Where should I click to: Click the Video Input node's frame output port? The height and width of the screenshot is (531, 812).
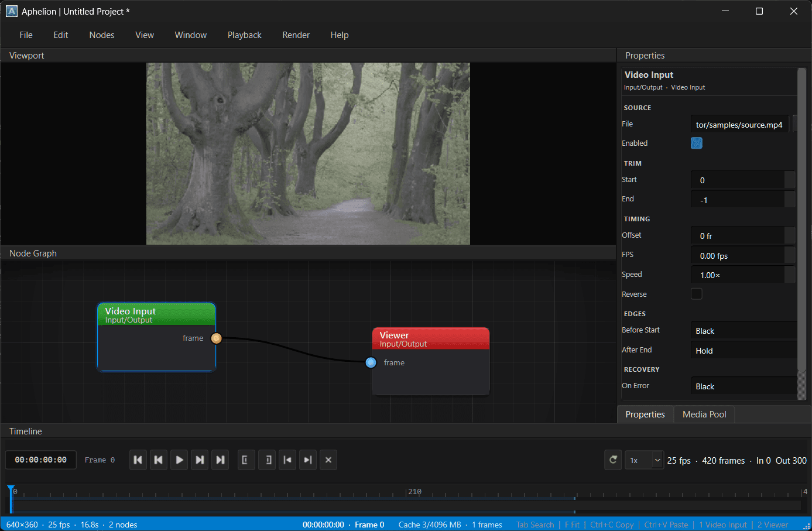point(216,338)
